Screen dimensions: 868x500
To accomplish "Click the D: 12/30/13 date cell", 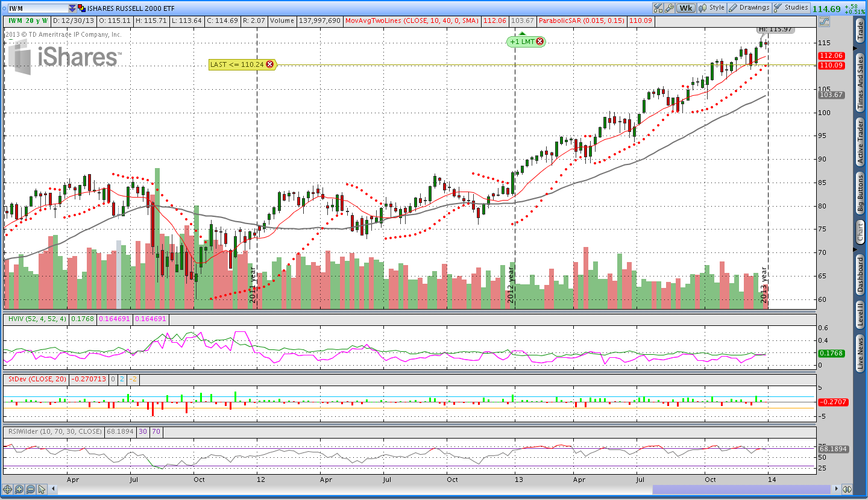I will click(x=74, y=20).
